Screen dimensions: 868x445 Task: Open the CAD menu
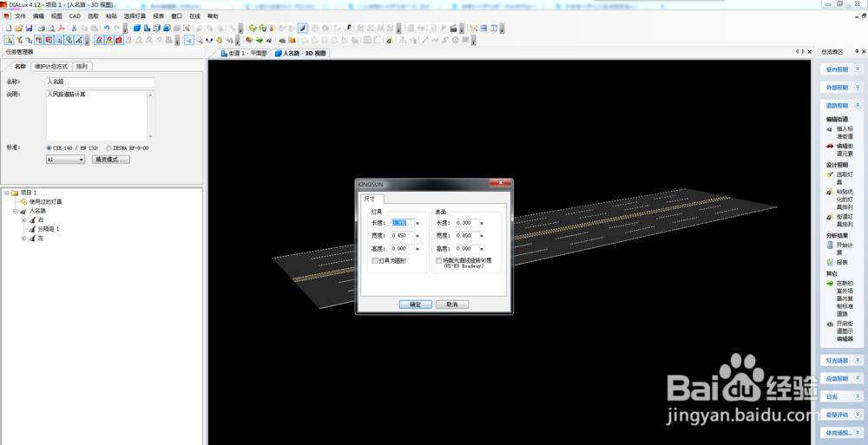coord(75,16)
